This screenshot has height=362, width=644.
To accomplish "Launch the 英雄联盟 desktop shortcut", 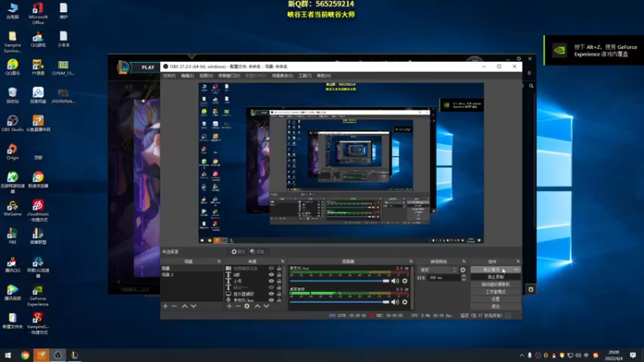I will pyautogui.click(x=38, y=236).
